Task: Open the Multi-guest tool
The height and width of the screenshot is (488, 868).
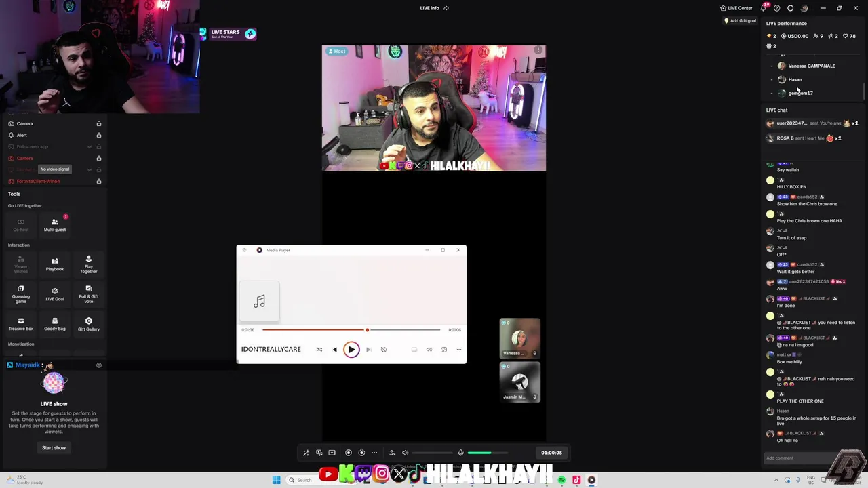Action: click(55, 225)
